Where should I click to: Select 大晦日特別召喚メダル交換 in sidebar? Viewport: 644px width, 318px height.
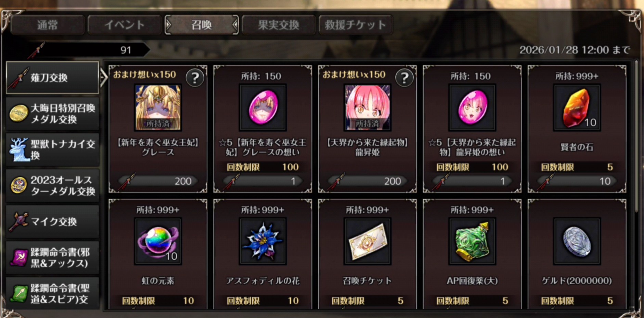(53, 114)
